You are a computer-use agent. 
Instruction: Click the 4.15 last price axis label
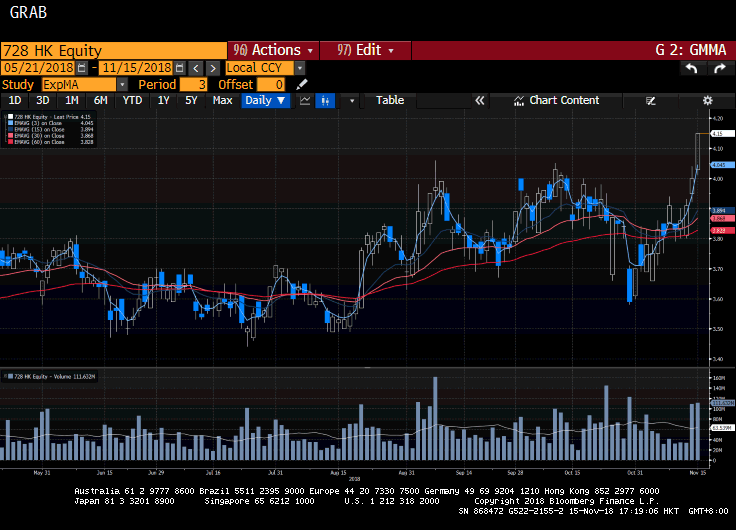(722, 134)
